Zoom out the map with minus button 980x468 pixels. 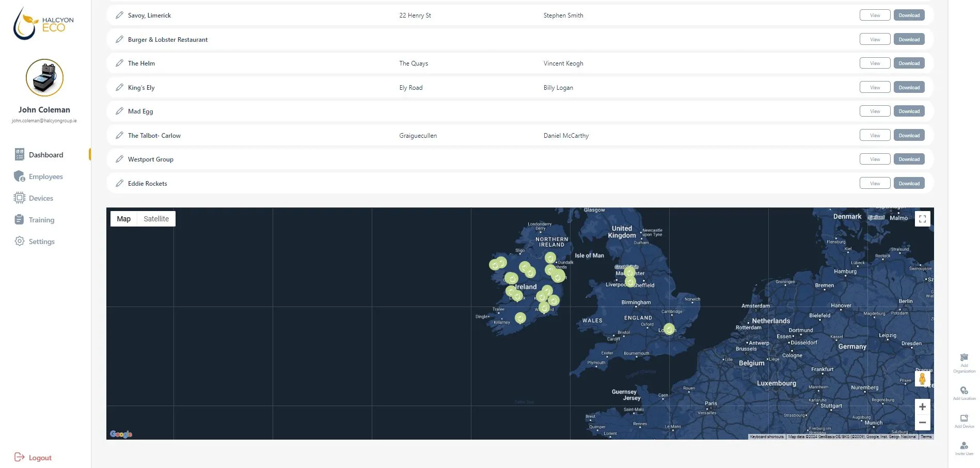coord(922,423)
